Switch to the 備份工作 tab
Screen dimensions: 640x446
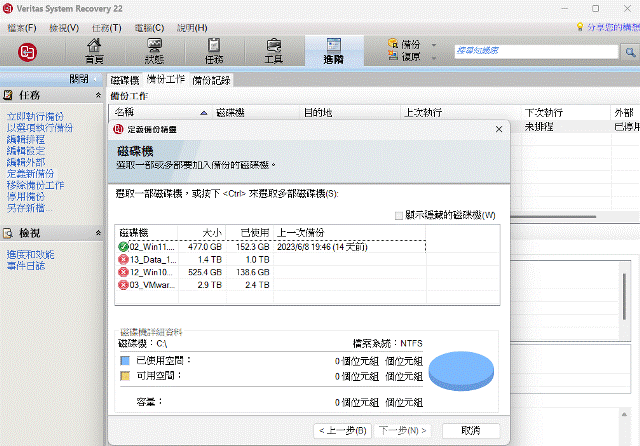click(x=166, y=80)
